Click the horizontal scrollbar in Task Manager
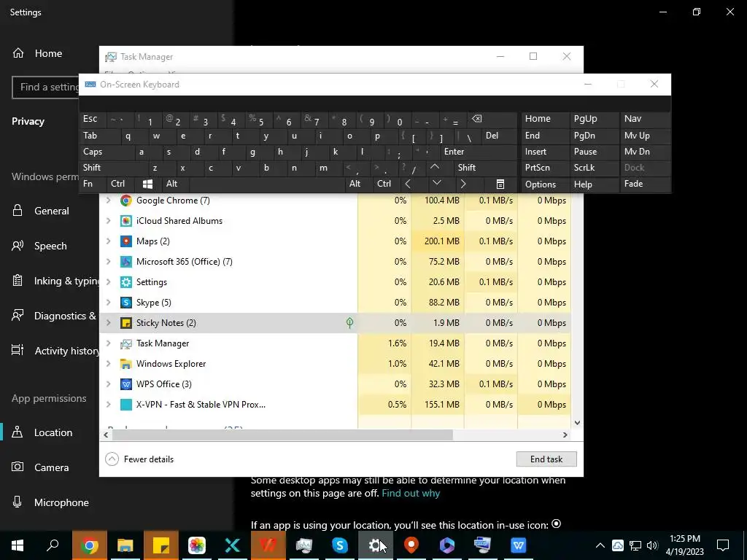 coord(282,435)
